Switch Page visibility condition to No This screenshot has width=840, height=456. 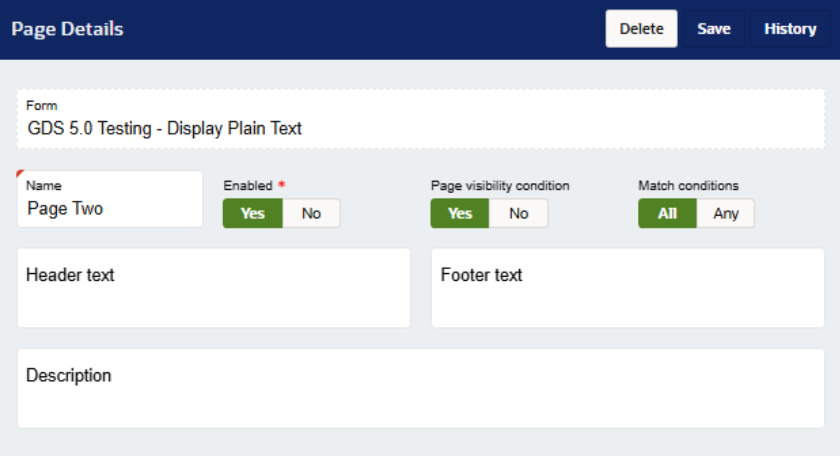518,213
